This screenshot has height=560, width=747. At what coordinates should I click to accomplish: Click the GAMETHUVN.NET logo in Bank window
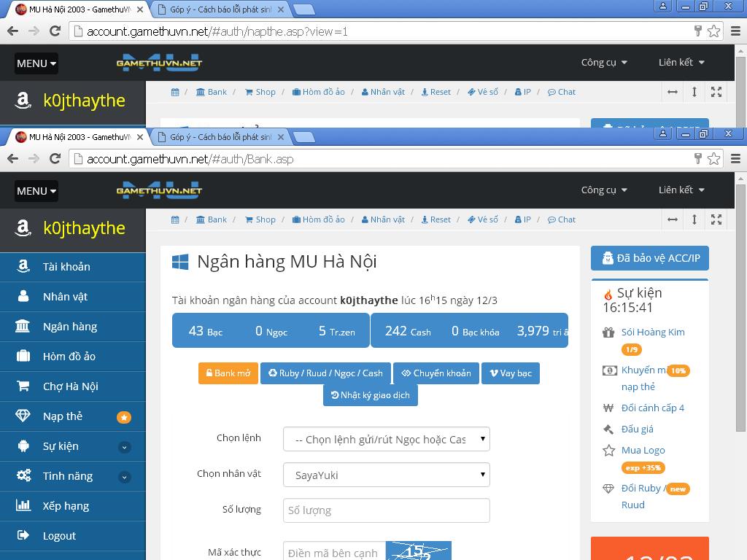point(159,190)
